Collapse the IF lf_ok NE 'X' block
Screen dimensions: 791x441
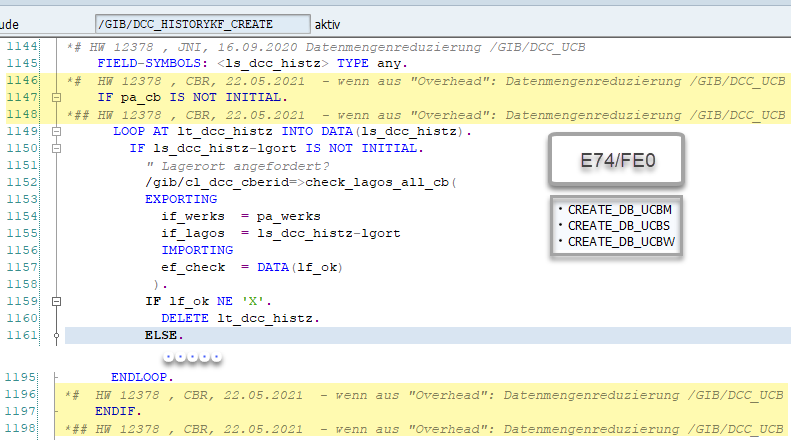tap(57, 301)
